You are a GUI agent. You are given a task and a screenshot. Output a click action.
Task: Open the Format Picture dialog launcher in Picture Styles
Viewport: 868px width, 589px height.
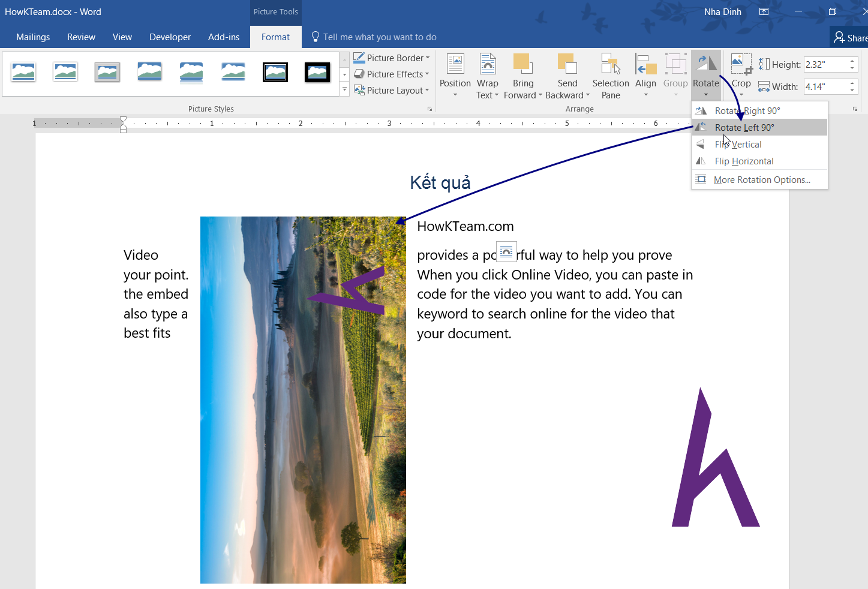(x=430, y=109)
